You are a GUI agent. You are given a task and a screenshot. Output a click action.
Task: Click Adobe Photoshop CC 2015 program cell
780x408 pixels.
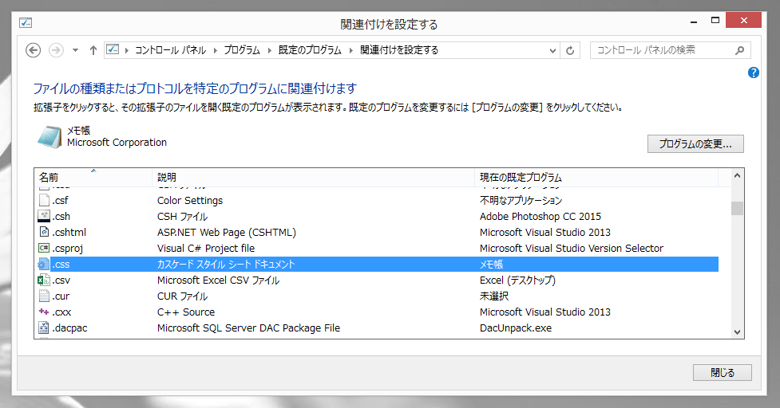point(540,216)
